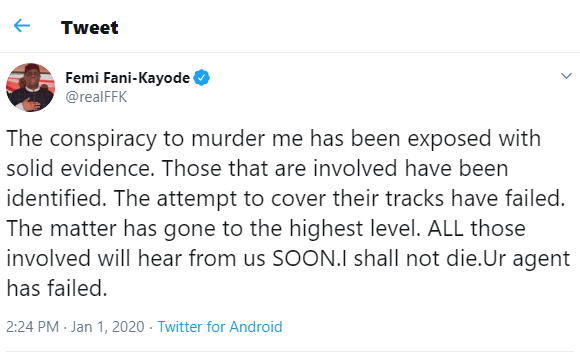Click the word "tracks" in the tweet
580x361 pixels.
pyautogui.click(x=415, y=198)
